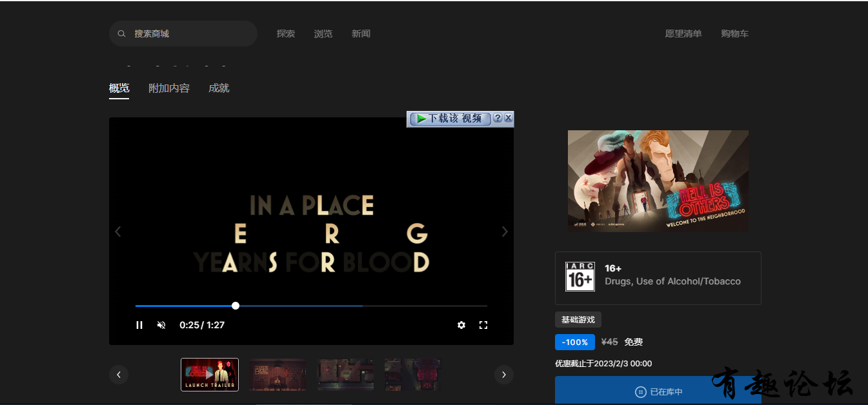The width and height of the screenshot is (868, 405).
Task: Click the 0:25 / 1:27 time display
Action: tap(202, 325)
